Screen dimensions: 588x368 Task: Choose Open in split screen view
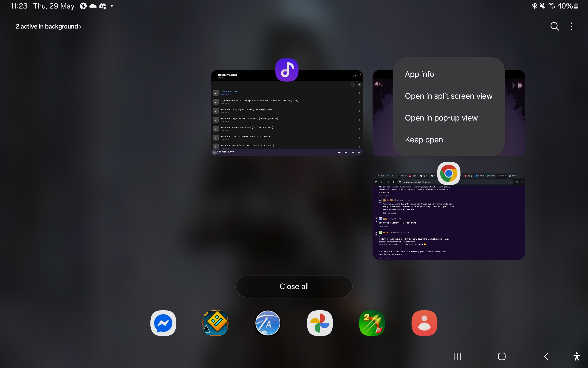click(449, 96)
